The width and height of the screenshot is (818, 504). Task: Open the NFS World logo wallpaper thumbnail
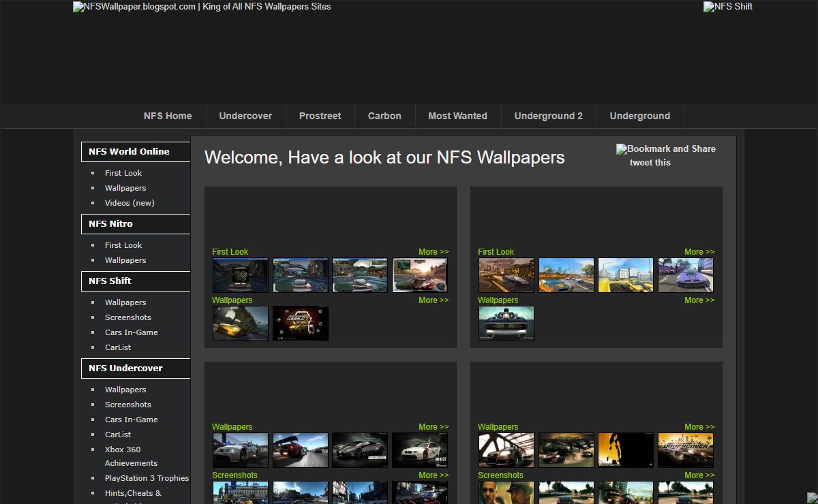tap(301, 324)
